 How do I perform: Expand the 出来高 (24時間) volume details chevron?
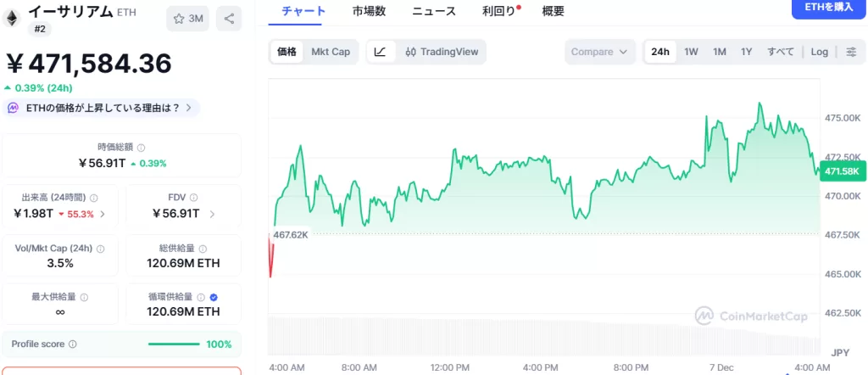[103, 214]
